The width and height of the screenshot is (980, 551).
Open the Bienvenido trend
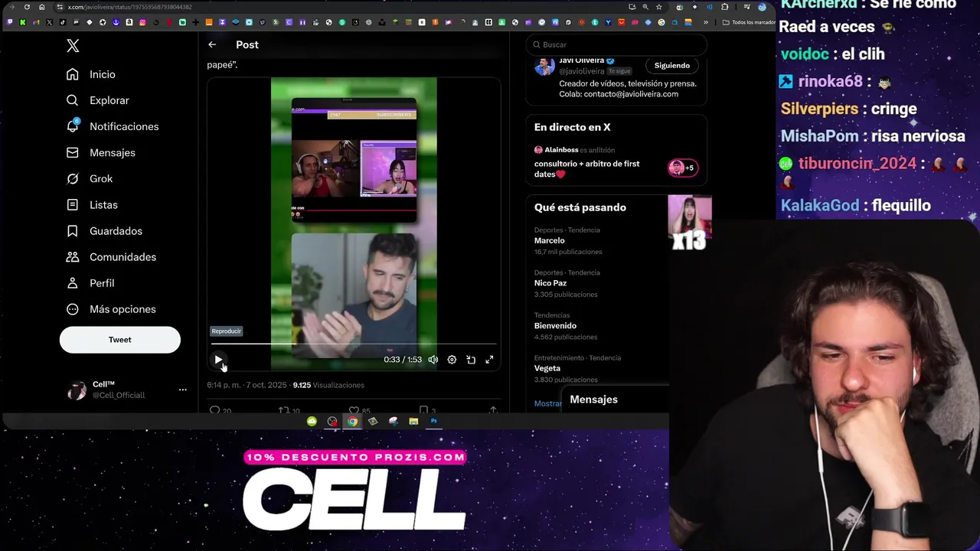click(555, 326)
